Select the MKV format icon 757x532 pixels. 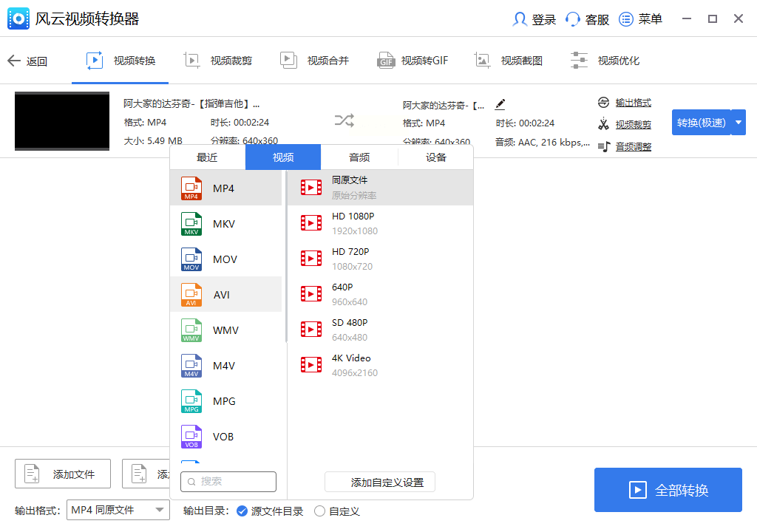point(191,224)
